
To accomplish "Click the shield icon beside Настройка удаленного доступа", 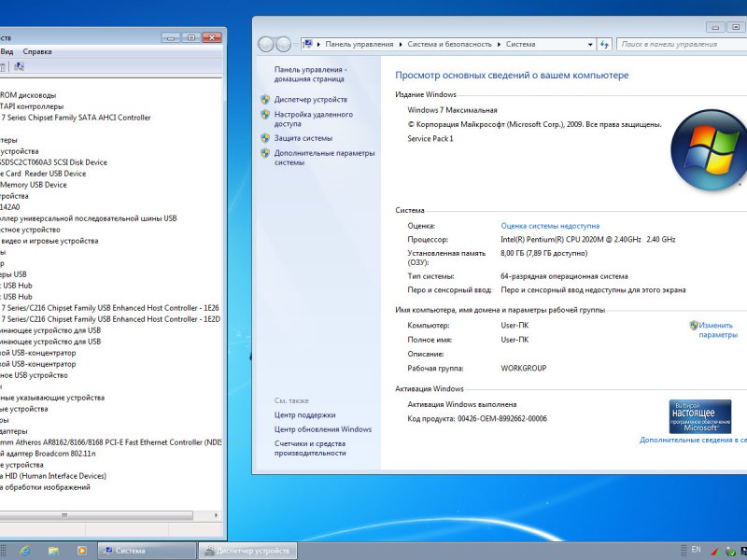I will point(265,115).
